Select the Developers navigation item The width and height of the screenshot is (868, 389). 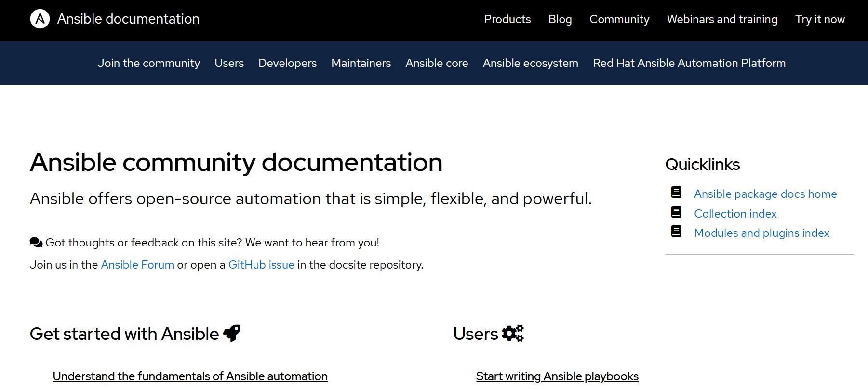tap(287, 63)
